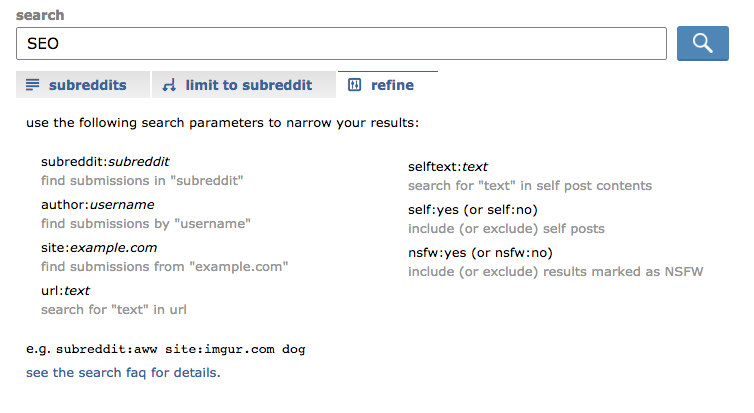This screenshot has width=754, height=413.
Task: Click the author:username parameter
Action: [98, 205]
